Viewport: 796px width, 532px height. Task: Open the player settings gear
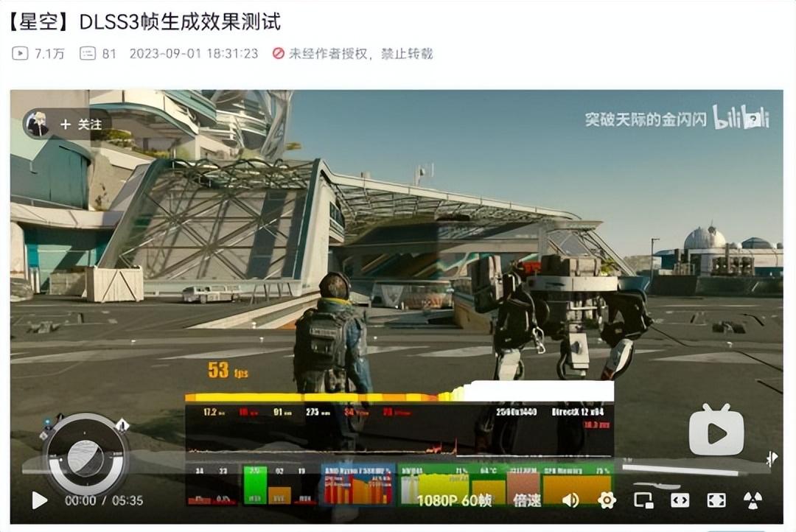click(x=607, y=500)
